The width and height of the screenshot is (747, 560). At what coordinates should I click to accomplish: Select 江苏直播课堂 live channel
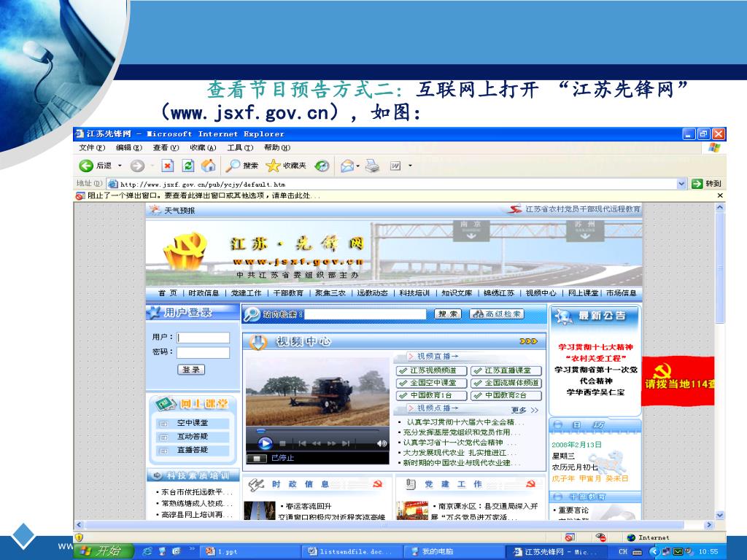[x=506, y=370]
